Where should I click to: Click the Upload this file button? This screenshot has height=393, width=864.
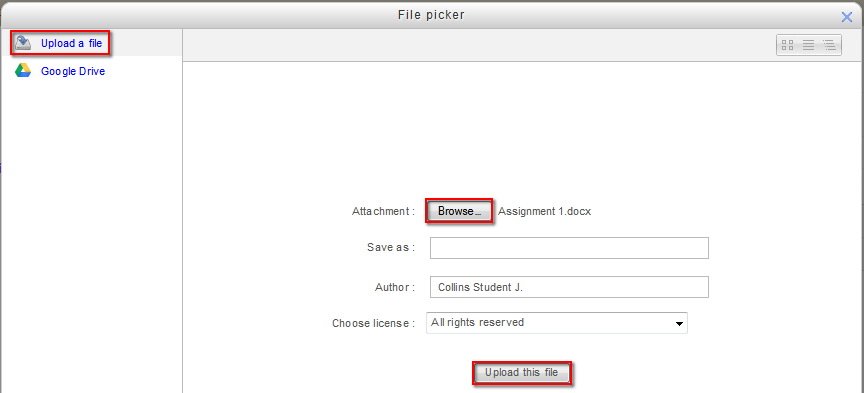point(521,373)
